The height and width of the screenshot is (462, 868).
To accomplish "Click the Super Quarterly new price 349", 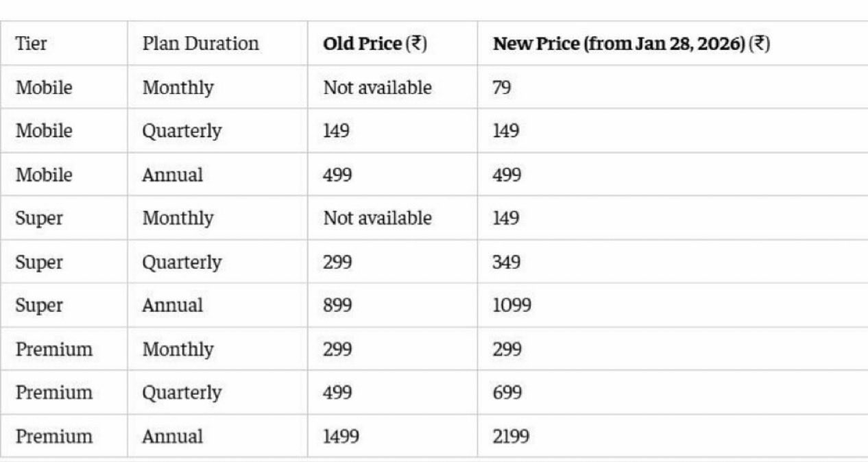I will (507, 262).
